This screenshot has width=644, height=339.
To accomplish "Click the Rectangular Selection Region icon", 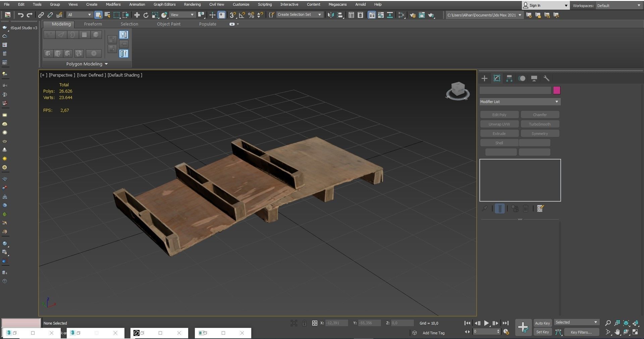I will (116, 15).
